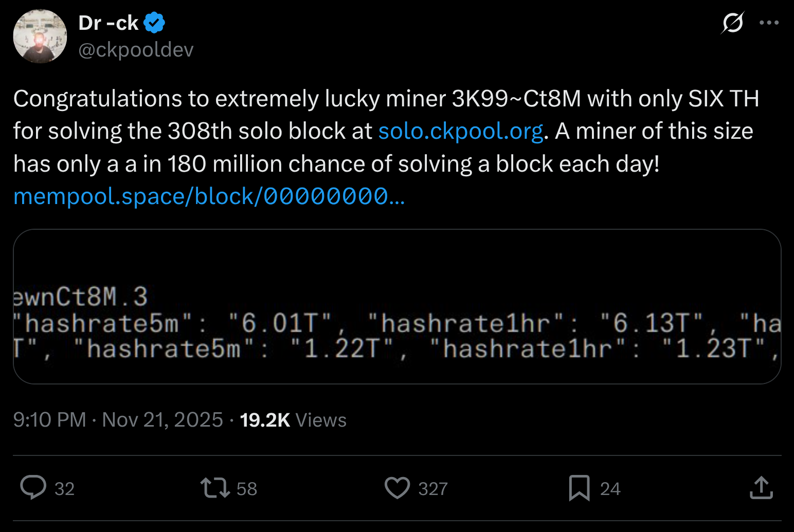This screenshot has width=794, height=532.
Task: Click the Nov 21, 2025 date
Action: click(x=163, y=420)
